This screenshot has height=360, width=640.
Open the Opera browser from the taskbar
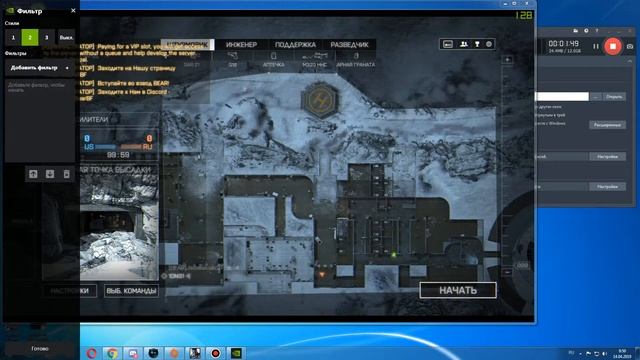coord(91,353)
